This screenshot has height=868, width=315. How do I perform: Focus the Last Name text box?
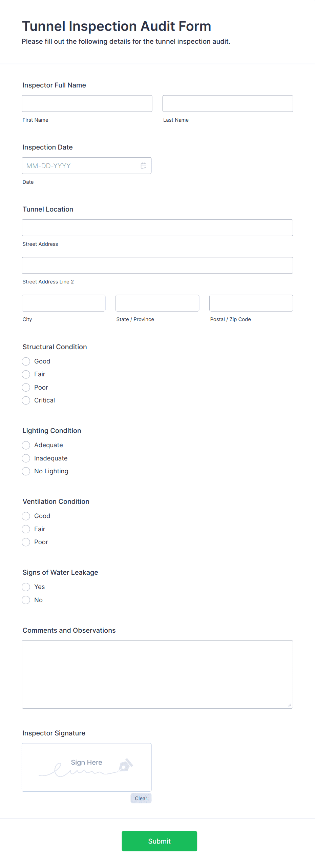click(x=228, y=103)
